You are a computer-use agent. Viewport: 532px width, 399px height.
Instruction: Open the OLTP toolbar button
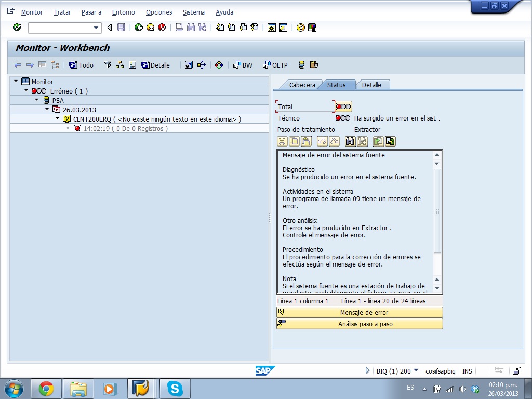(x=275, y=65)
